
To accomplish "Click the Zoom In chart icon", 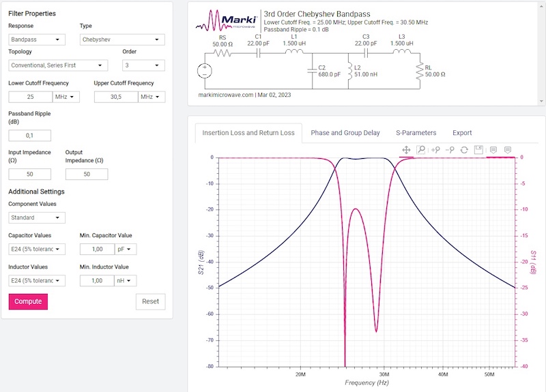I will pos(435,149).
